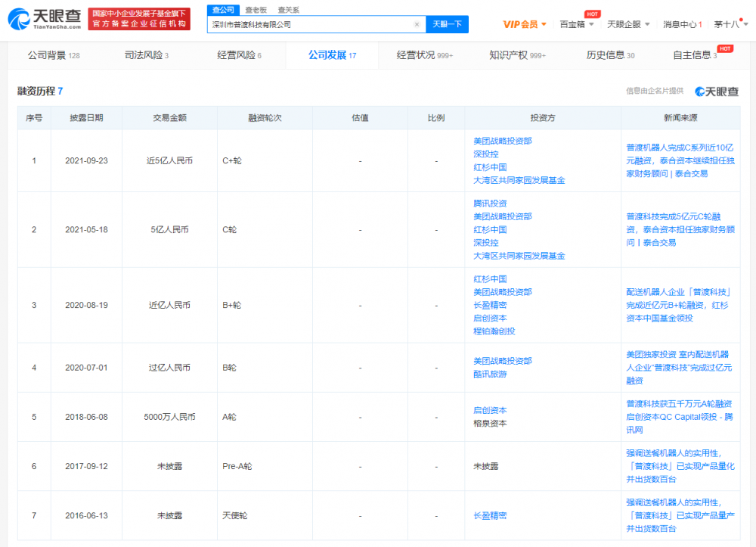756x547 pixels.
Task: Open the 普渡科技获五千万元A轮融资 news link
Action: (680, 417)
